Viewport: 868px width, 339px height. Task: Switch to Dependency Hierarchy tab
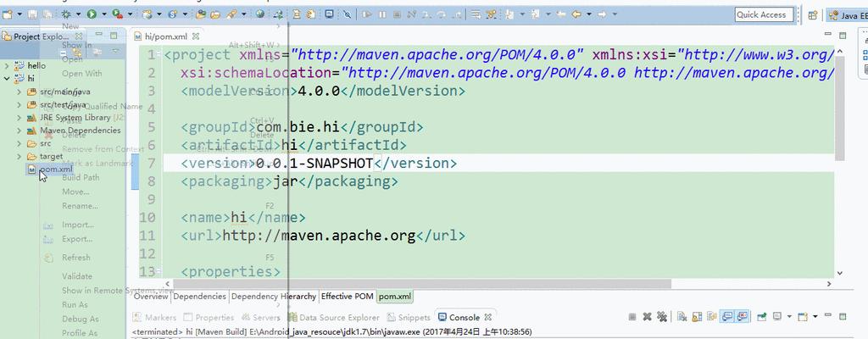click(x=274, y=297)
